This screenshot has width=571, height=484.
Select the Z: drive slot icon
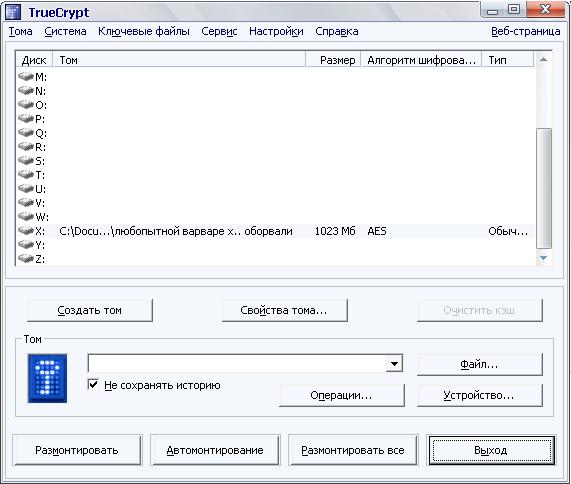pos(26,259)
